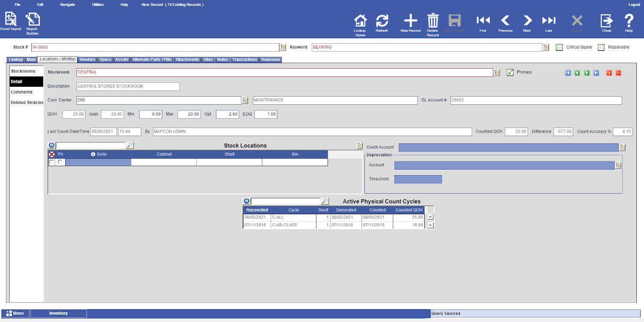Toggle the Critical Spare checkbox
The image size is (644, 322).
point(559,47)
